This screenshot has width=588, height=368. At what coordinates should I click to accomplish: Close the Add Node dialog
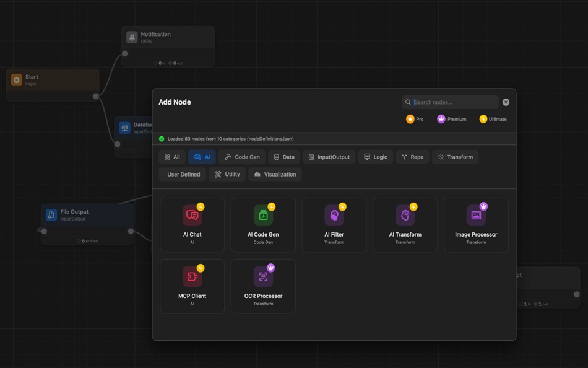[x=506, y=102]
